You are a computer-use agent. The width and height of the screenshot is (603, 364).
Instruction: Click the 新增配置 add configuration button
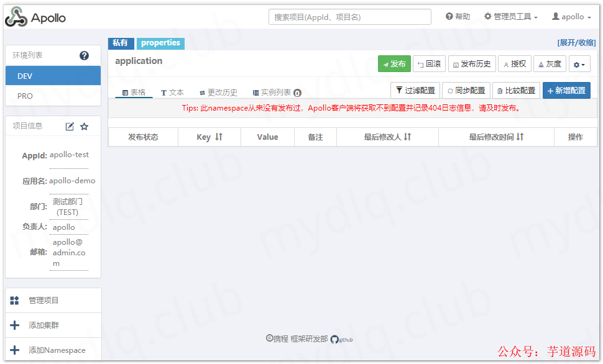click(566, 90)
